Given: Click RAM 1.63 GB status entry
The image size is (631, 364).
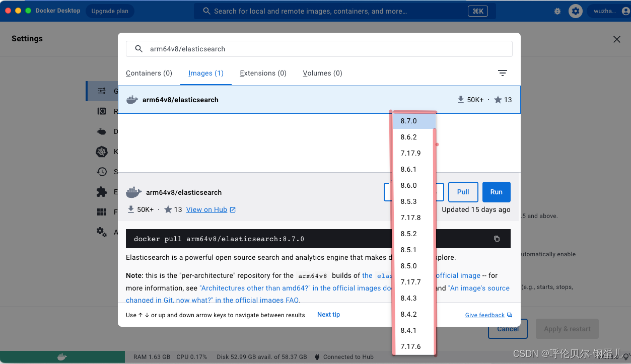Looking at the screenshot, I should pyautogui.click(x=152, y=357).
